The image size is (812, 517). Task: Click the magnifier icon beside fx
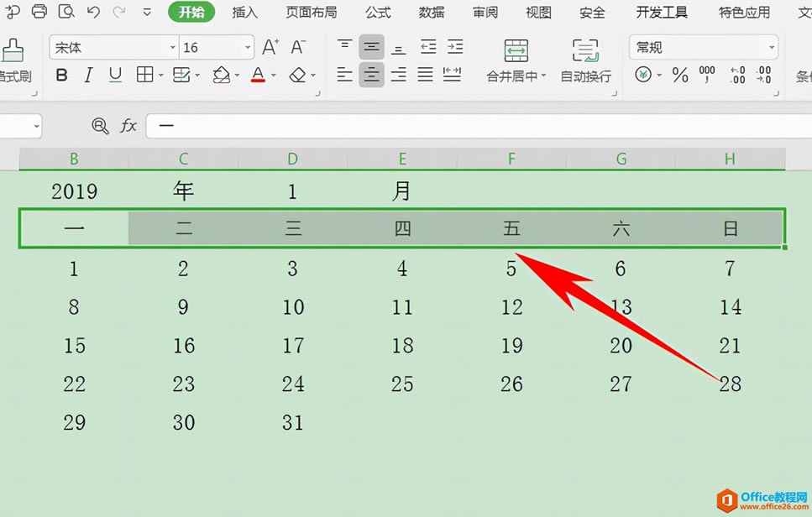tap(100, 126)
